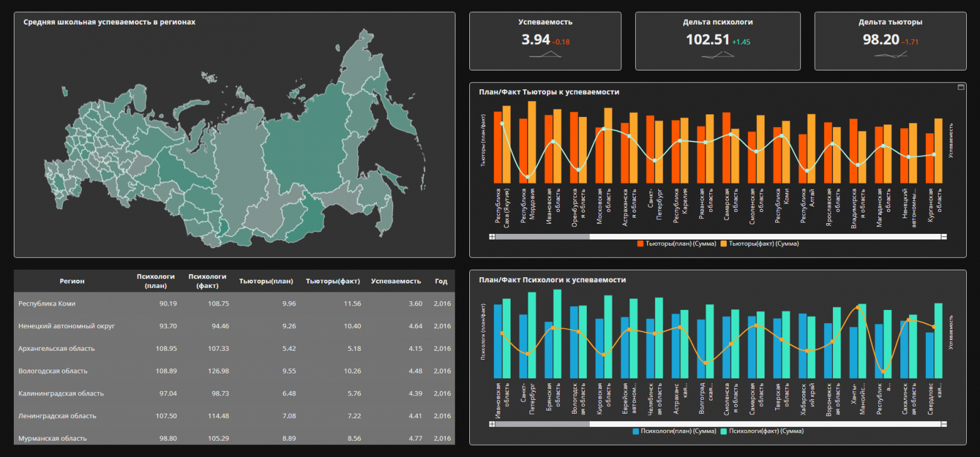Image resolution: width=980 pixels, height=457 pixels.
Task: Select the Дельта тьюторы 98.20 card
Action: [x=890, y=41]
